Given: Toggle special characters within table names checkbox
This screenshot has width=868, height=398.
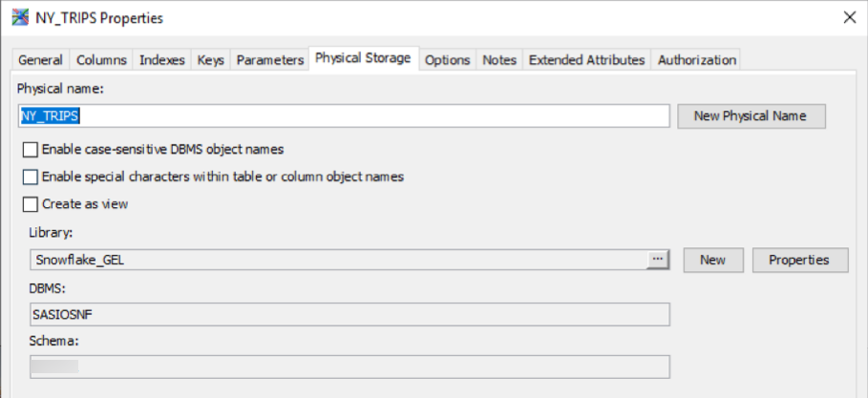Looking at the screenshot, I should pyautogui.click(x=31, y=177).
